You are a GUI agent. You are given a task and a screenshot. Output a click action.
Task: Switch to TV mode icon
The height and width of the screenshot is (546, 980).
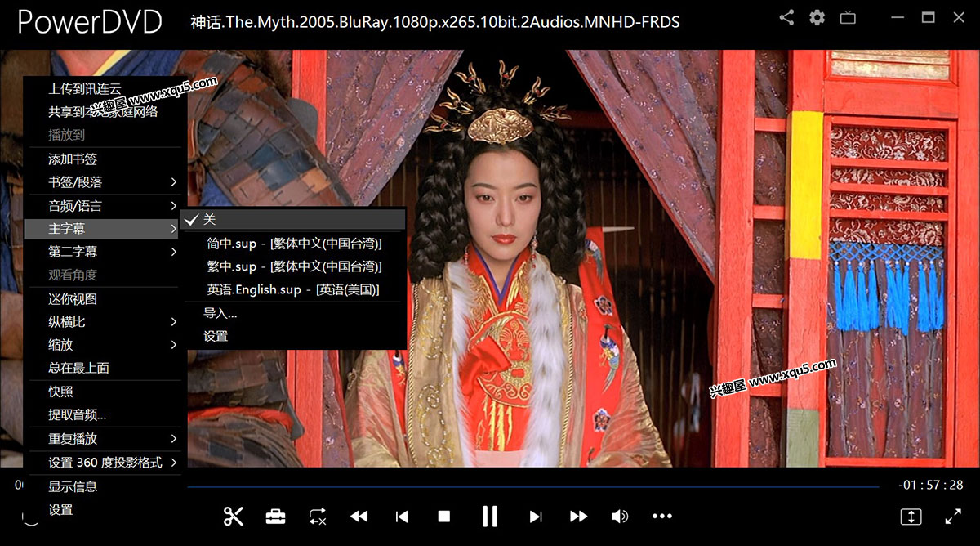click(x=848, y=17)
